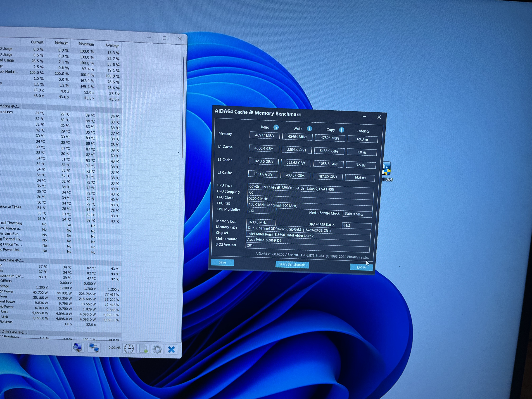Click the Maximum column header in sensors

point(86,44)
